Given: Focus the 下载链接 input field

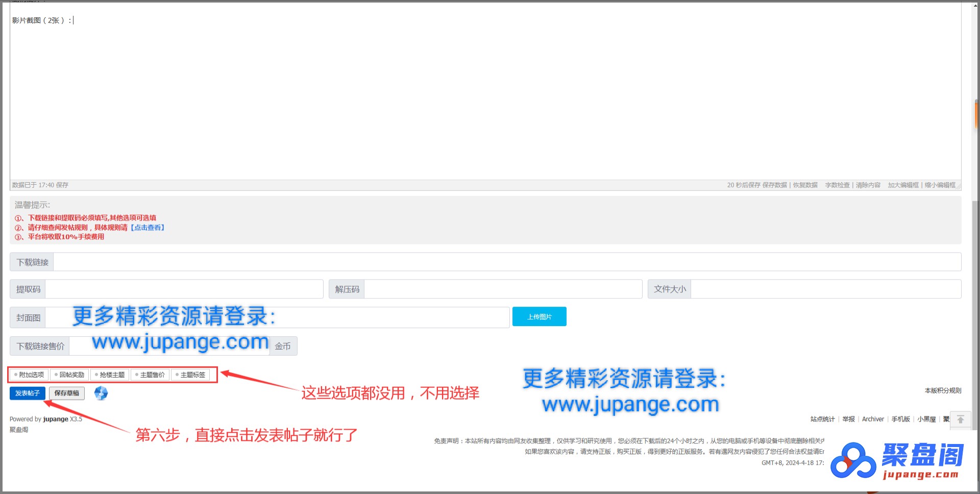Looking at the screenshot, I should point(507,262).
